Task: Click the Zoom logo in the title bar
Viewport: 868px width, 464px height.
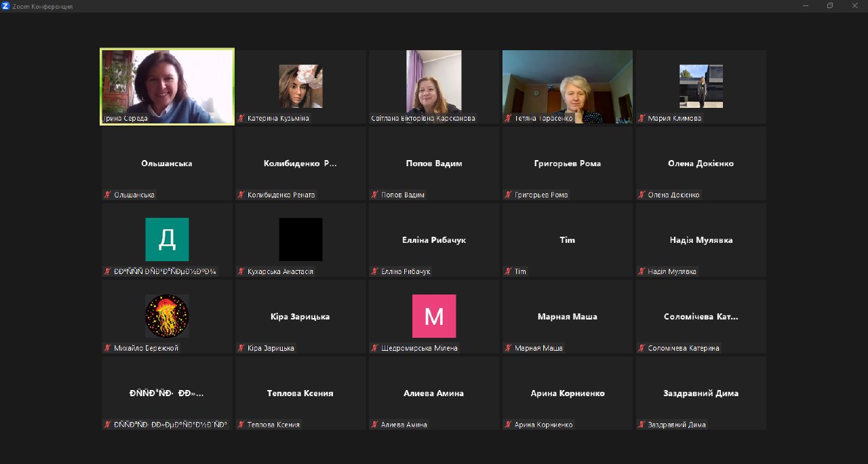Action: tap(5, 6)
